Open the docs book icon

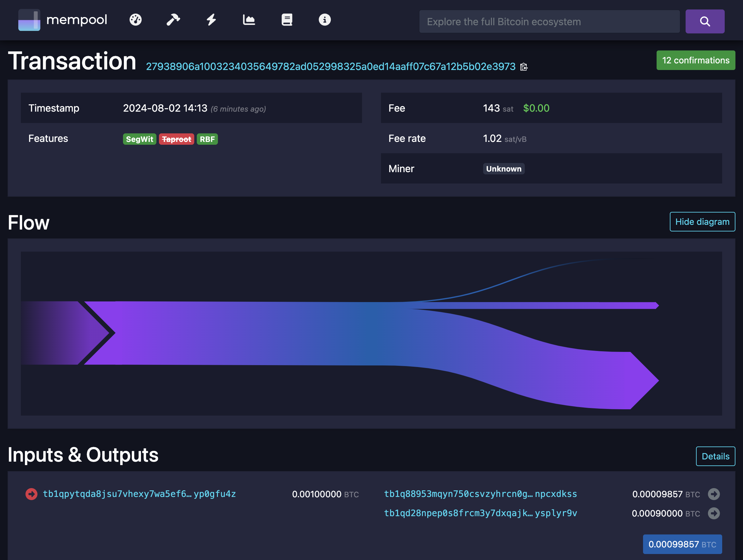[287, 20]
